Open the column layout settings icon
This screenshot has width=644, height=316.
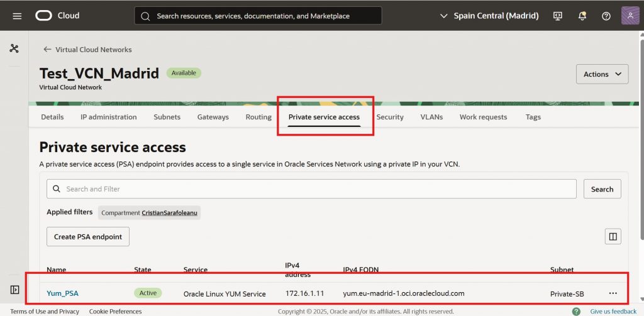(x=613, y=237)
